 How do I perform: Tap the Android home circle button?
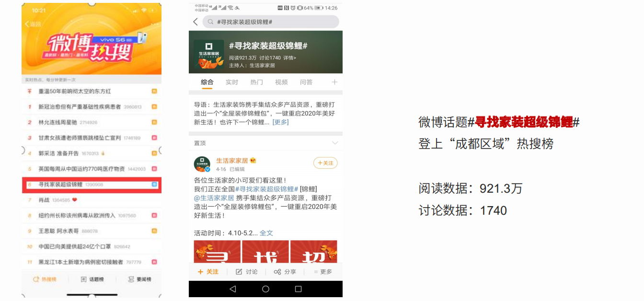[x=265, y=289]
